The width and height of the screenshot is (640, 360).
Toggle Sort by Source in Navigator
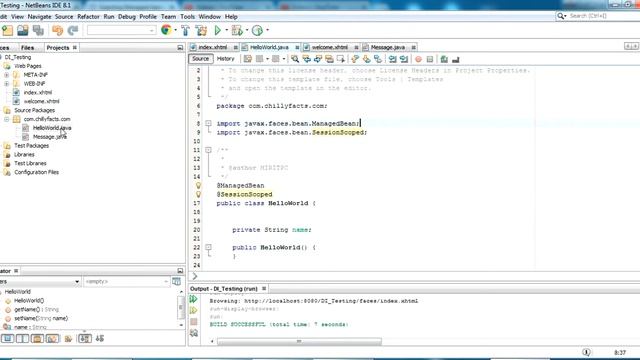(x=100, y=338)
